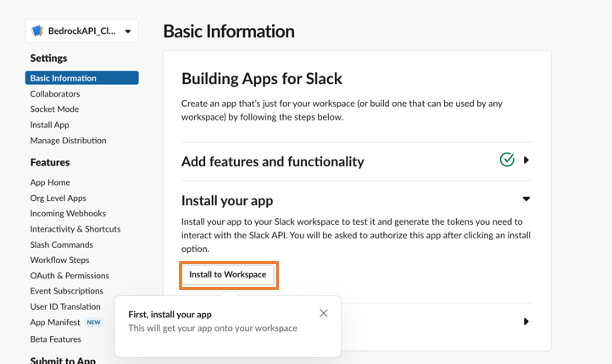Go to Socket Mode settings
Screen dimensions: 612x364
(55, 109)
